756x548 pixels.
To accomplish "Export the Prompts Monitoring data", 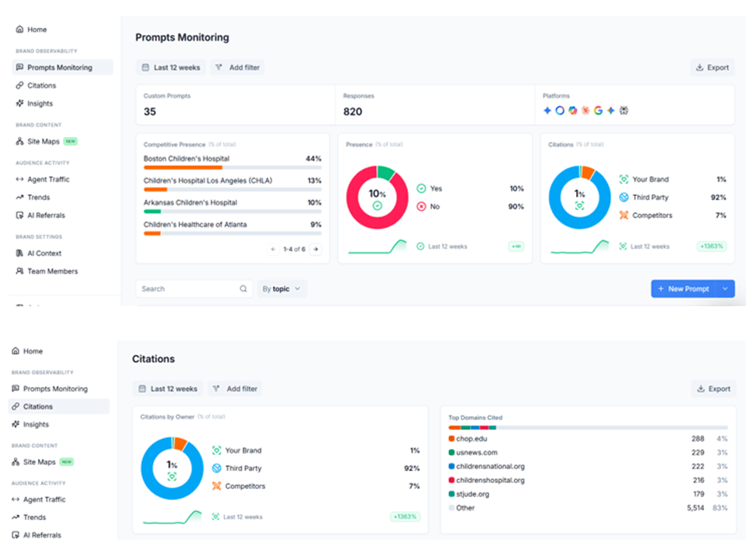I will point(712,67).
